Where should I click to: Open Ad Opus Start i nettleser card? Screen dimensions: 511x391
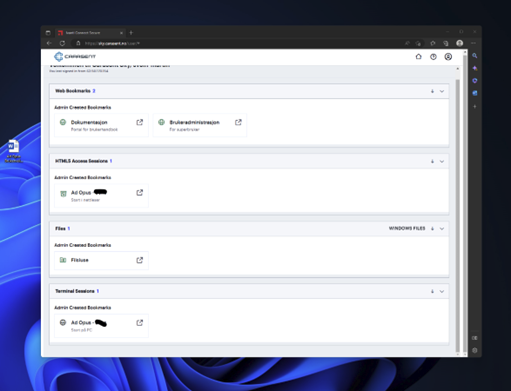pyautogui.click(x=101, y=196)
